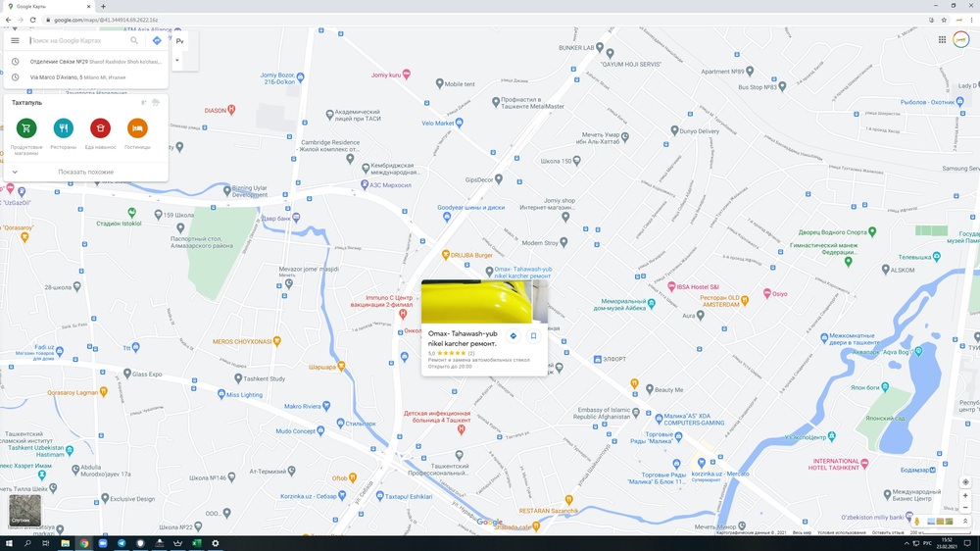Select the hotels category icon
980x551 pixels.
pos(137,127)
